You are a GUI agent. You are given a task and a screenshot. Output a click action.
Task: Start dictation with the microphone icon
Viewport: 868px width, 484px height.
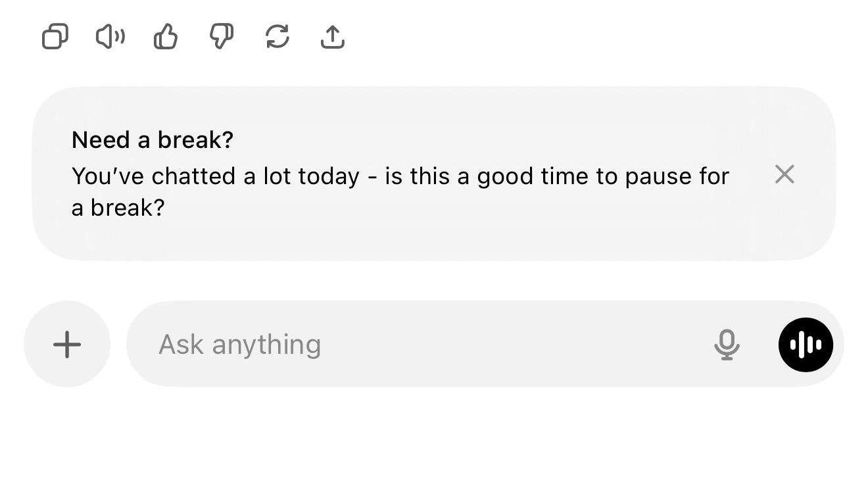coord(727,345)
